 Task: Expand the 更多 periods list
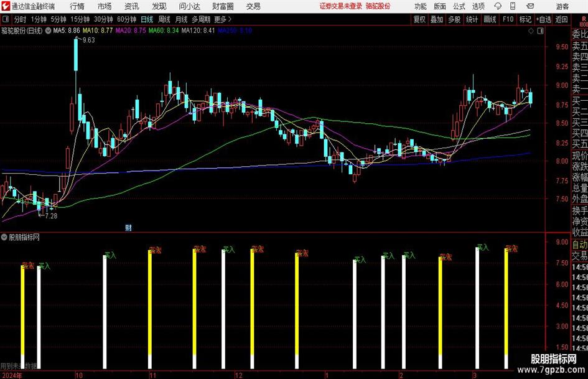223,19
